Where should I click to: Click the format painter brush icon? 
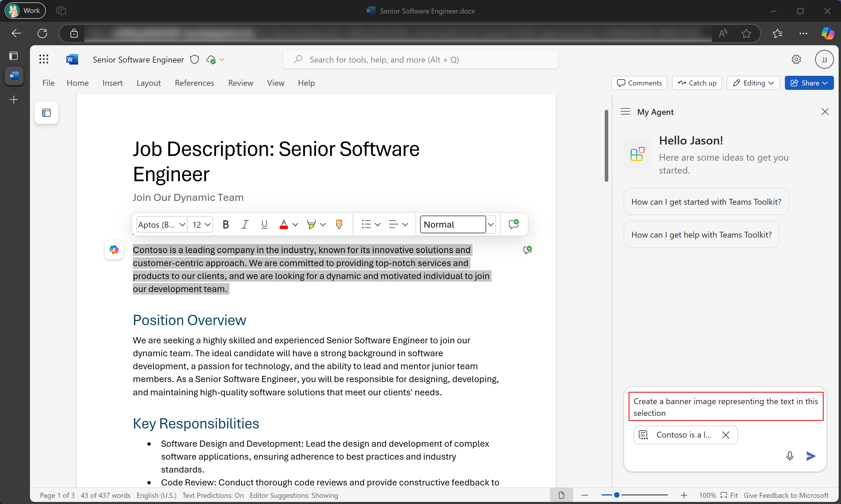[339, 224]
